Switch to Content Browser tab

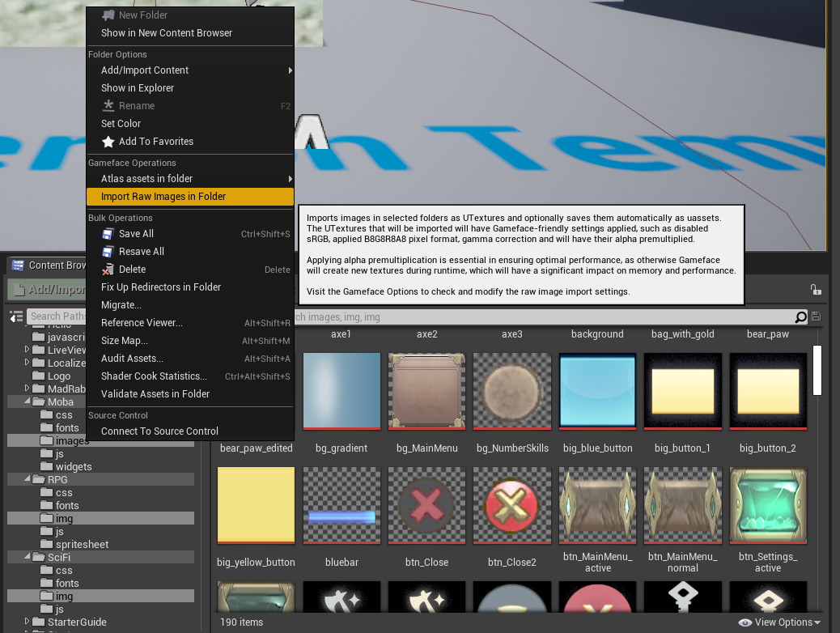pyautogui.click(x=49, y=266)
